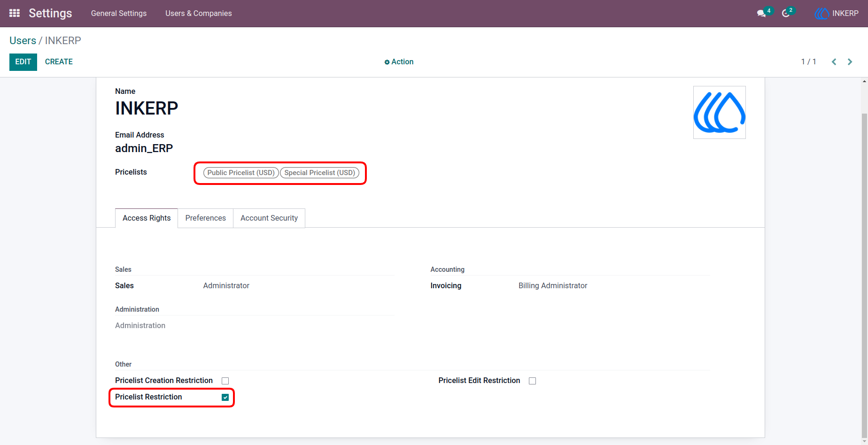Go to the next record arrow
This screenshot has height=445, width=868.
click(x=850, y=62)
